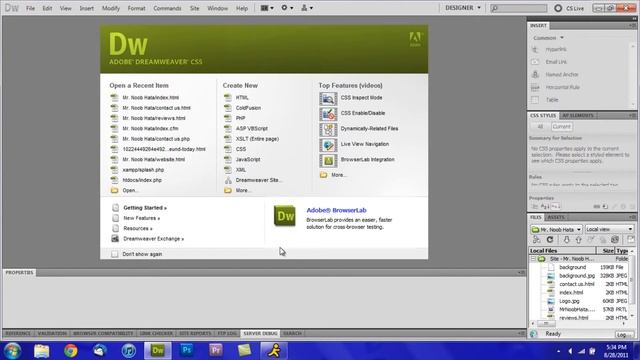Screen dimensions: 640x360
Task: Click the Put files up-arrow icon
Action: coord(578,240)
